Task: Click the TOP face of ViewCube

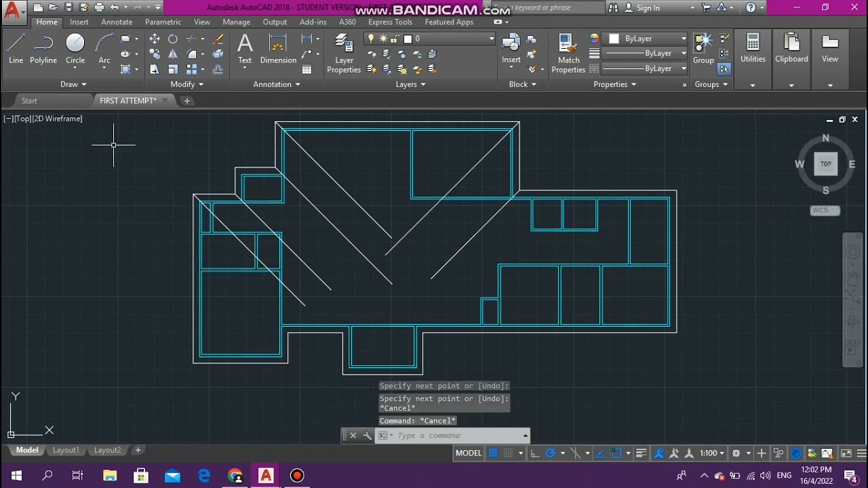Action: click(825, 163)
